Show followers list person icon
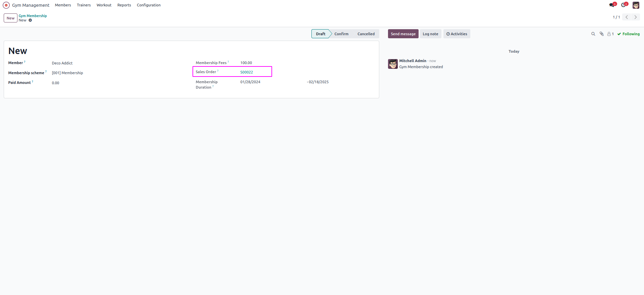Viewport: 644px width, 295px height. pyautogui.click(x=610, y=34)
